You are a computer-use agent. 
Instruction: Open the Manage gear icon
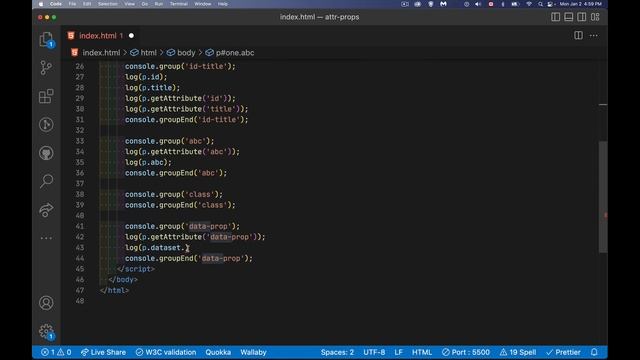click(x=46, y=331)
